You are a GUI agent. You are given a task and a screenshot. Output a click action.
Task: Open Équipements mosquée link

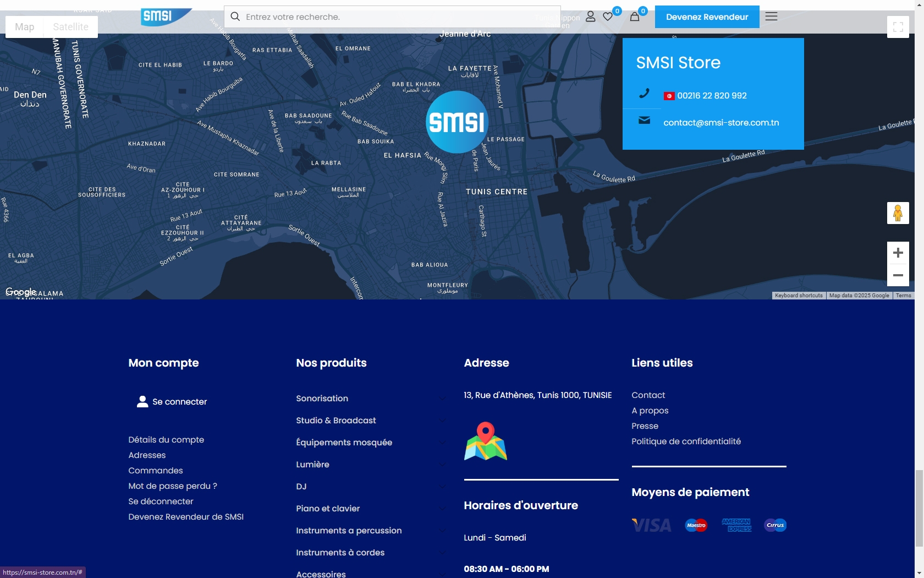(x=344, y=443)
